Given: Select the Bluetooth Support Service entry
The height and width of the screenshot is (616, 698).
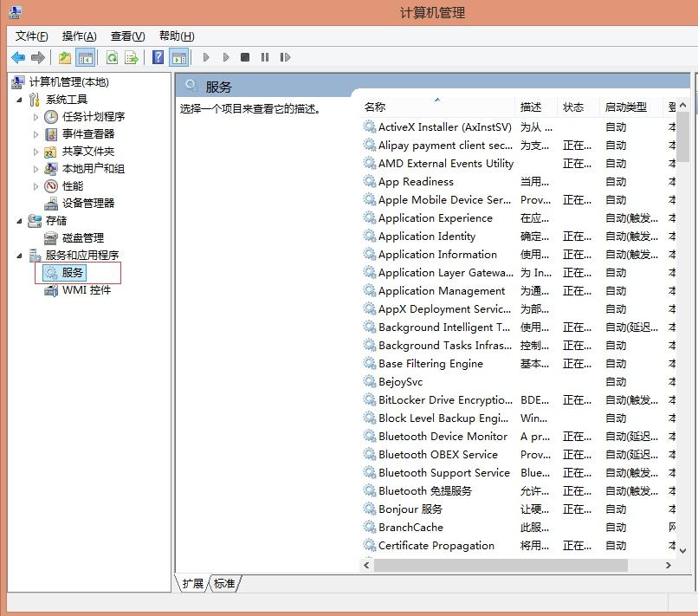Looking at the screenshot, I should point(443,473).
